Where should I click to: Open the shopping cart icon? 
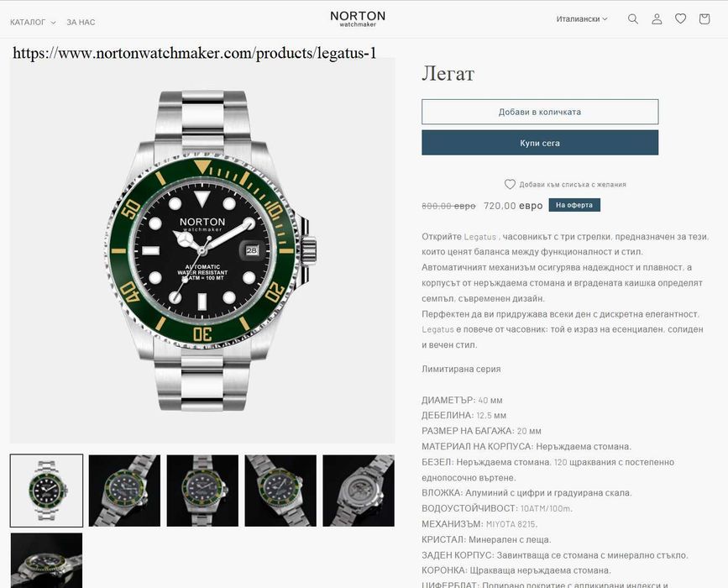[x=704, y=19]
